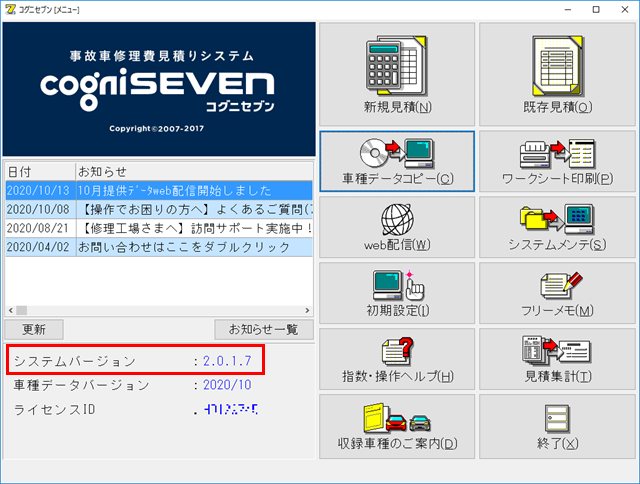Viewport: 640px width, 484px height.
Task: Click the 車種データバージョン label
Action: (x=82, y=385)
